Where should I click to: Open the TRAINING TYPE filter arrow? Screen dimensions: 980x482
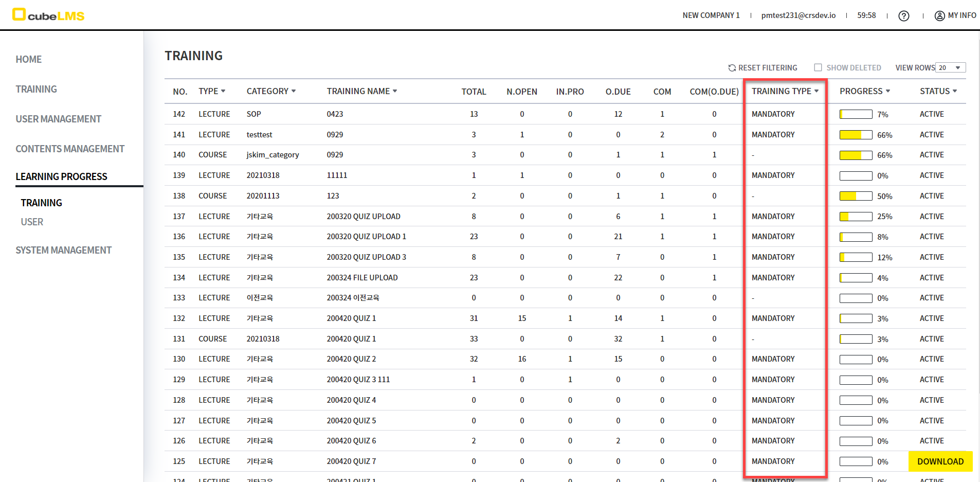pos(816,91)
